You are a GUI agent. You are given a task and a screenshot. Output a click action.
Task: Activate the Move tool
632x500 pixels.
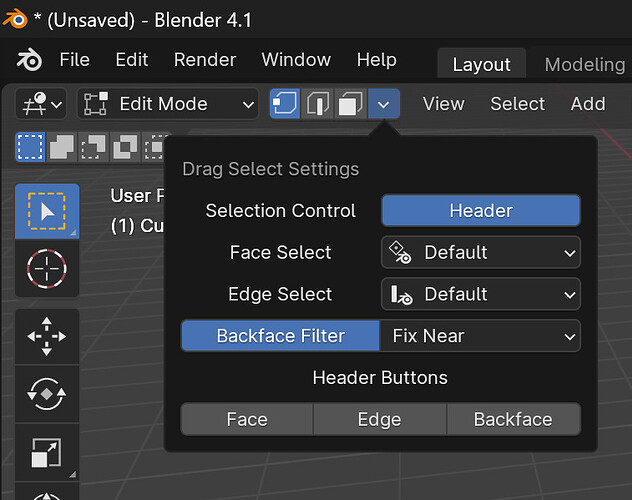47,336
